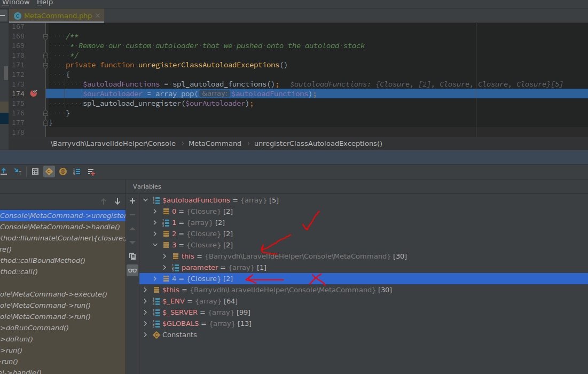
Task: Select the MetaCommand.php editor tab
Action: coord(58,15)
